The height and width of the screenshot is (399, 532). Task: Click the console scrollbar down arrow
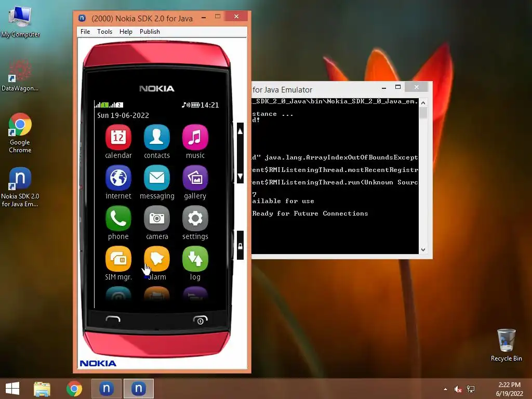[423, 250]
